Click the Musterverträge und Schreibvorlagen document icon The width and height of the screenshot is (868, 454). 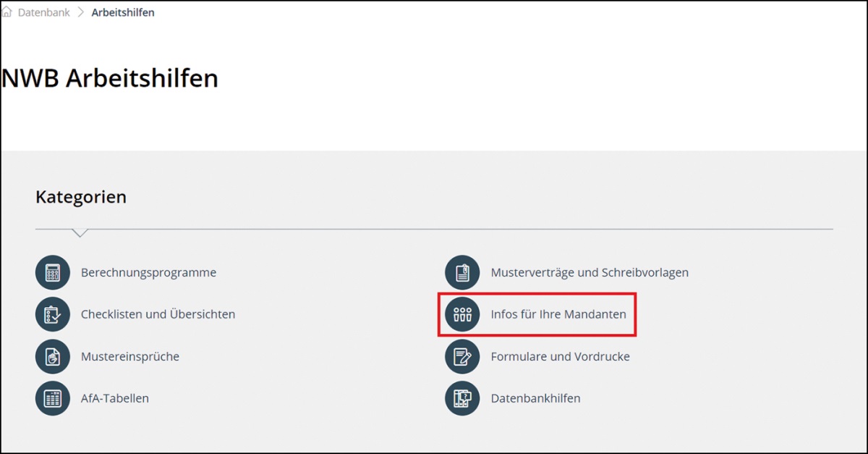462,273
